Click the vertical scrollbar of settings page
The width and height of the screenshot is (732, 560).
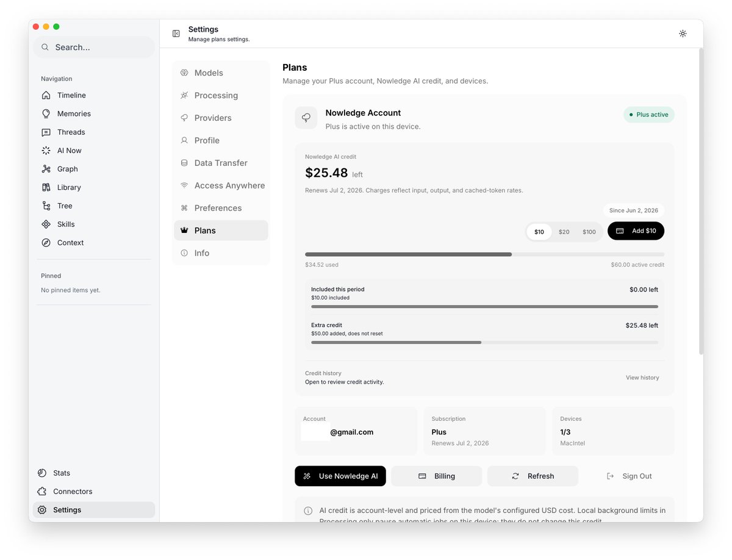[701, 201]
